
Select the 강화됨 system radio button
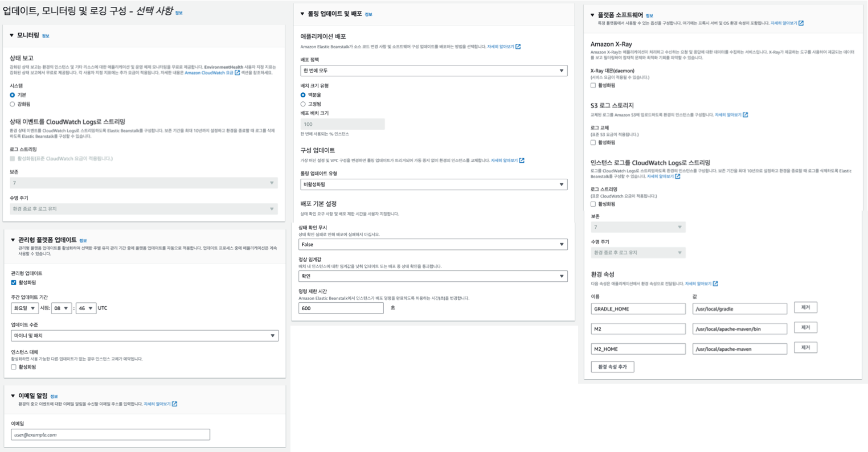tap(13, 104)
